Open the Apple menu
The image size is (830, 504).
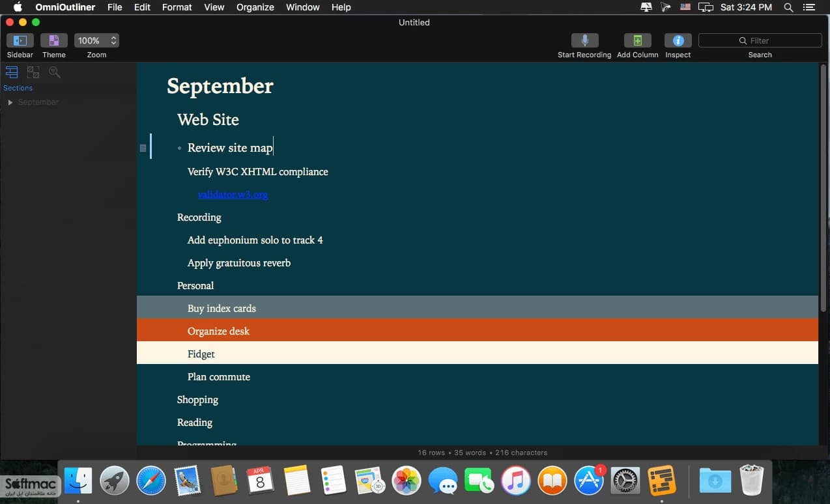click(18, 7)
